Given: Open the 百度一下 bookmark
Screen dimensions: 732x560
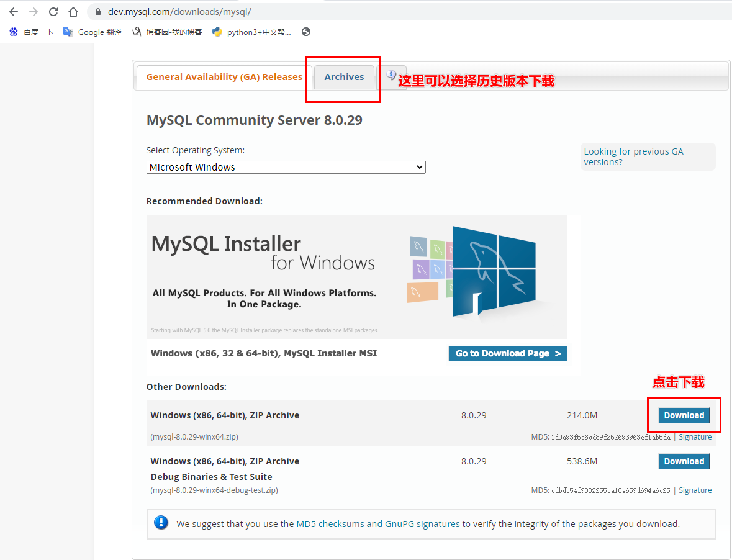Looking at the screenshot, I should click(31, 32).
